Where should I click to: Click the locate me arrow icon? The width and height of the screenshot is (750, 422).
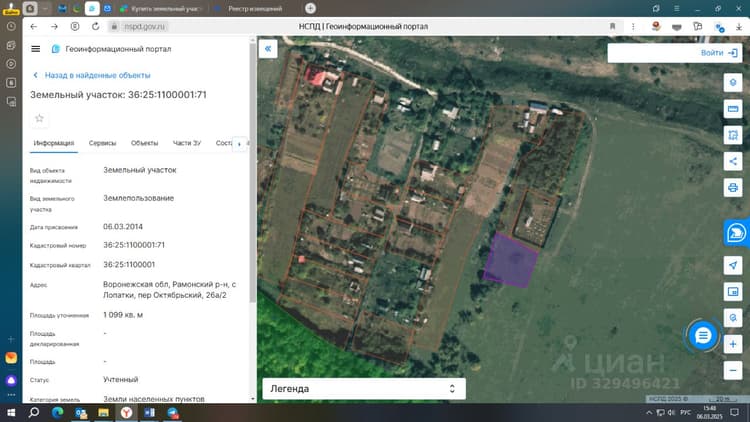click(733, 265)
